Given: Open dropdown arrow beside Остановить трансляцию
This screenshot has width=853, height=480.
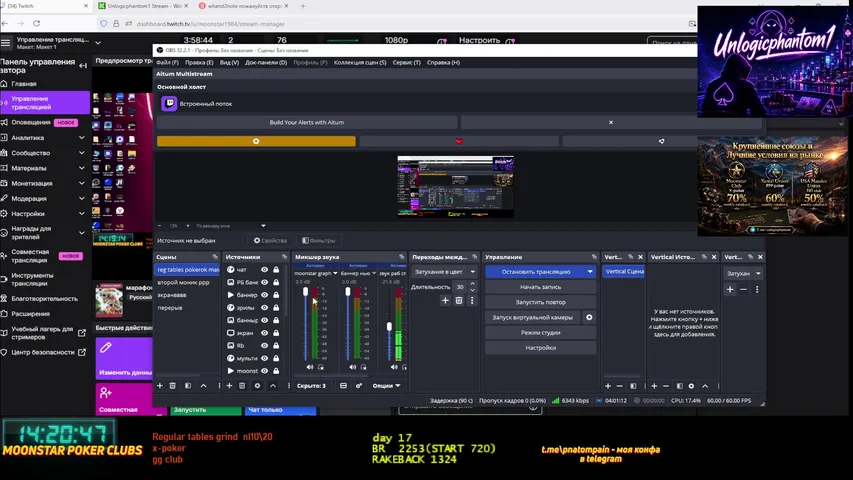Looking at the screenshot, I should pos(590,272).
